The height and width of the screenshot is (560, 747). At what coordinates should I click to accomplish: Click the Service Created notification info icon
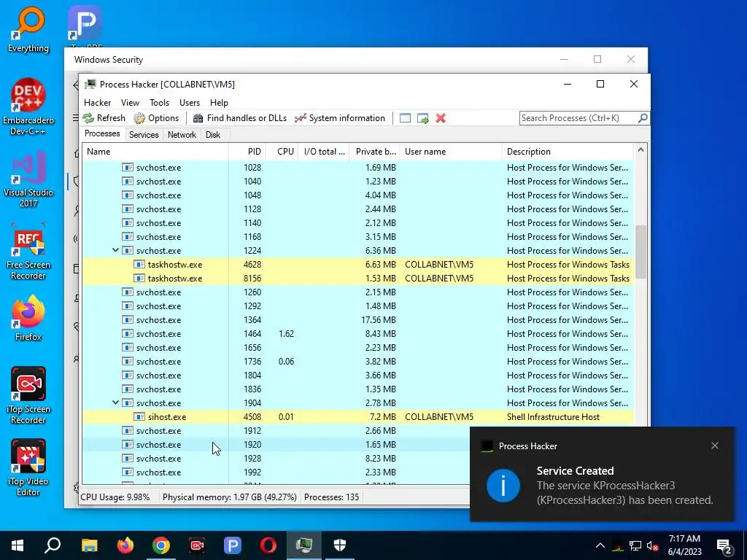tap(503, 485)
